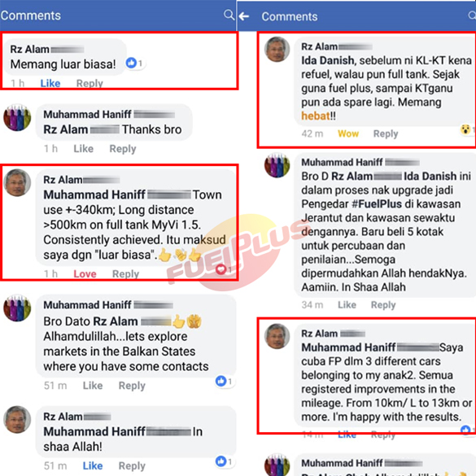Open search via magnifier icon in left Comments header
The width and height of the screenshot is (476, 476).
point(229,15)
